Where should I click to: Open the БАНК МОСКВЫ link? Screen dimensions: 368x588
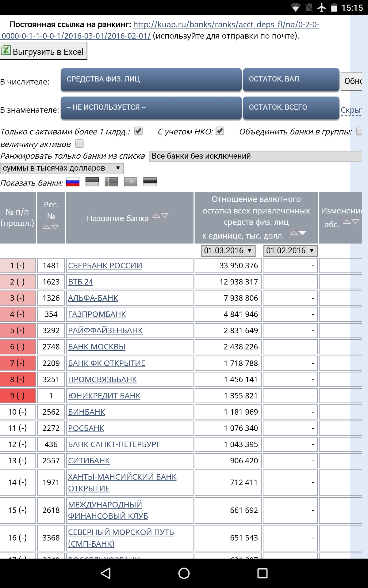click(x=97, y=347)
